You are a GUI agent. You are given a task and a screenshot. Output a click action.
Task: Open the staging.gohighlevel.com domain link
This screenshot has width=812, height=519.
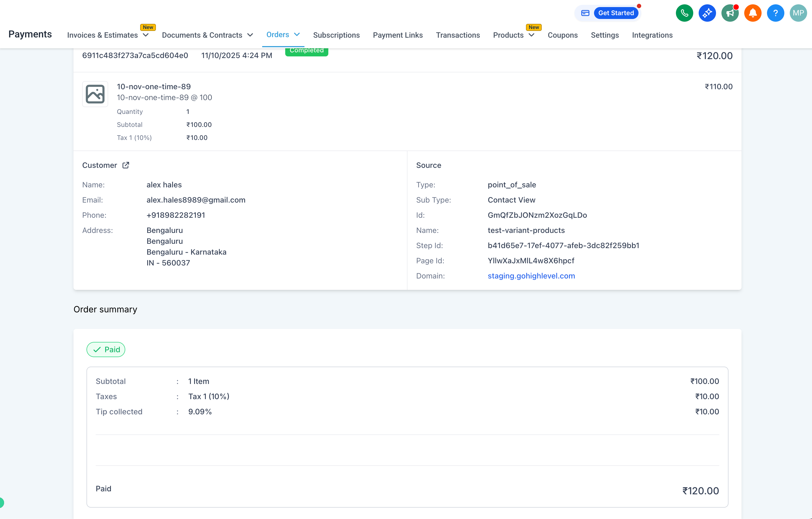pos(531,276)
